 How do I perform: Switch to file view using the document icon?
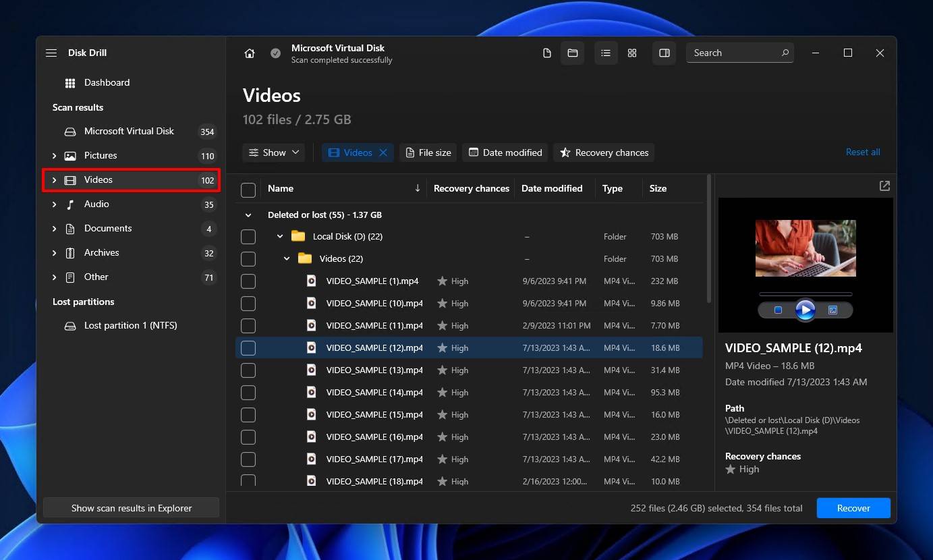coord(547,53)
